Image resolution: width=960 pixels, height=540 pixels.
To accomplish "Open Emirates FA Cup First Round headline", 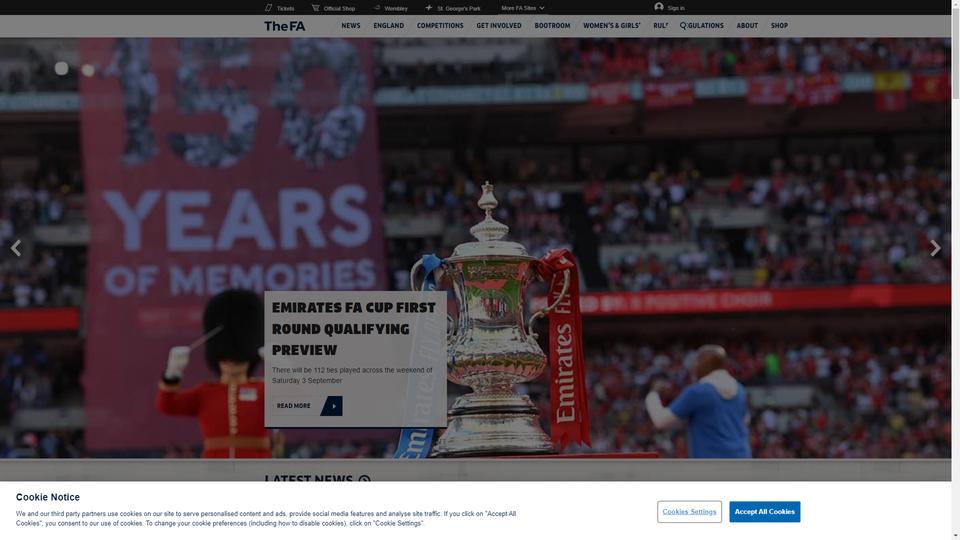I will click(x=354, y=329).
